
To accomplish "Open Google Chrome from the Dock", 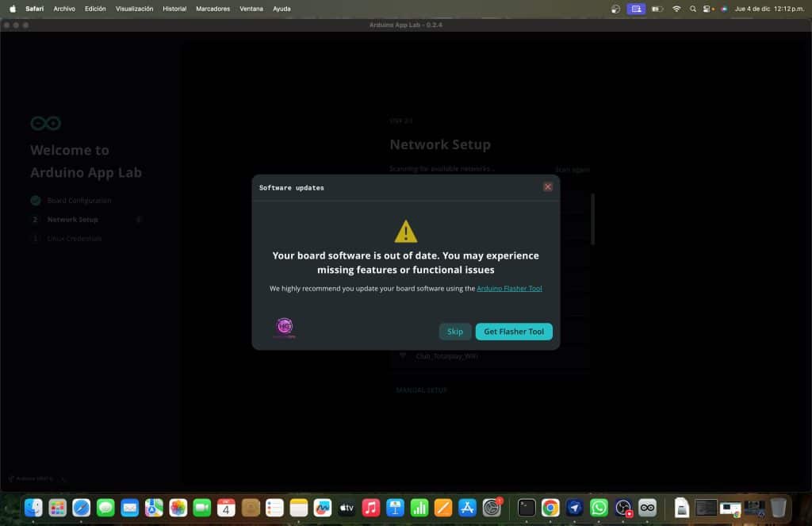I will click(x=550, y=508).
